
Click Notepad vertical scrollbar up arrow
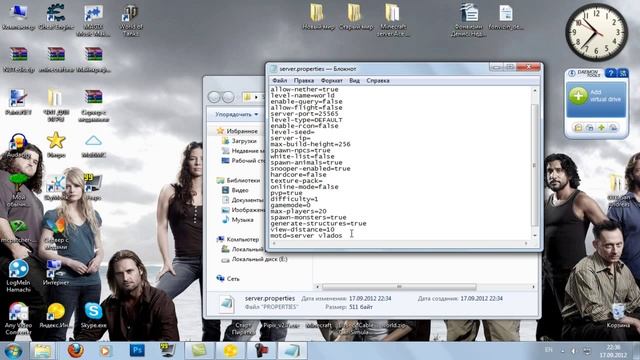click(535, 90)
